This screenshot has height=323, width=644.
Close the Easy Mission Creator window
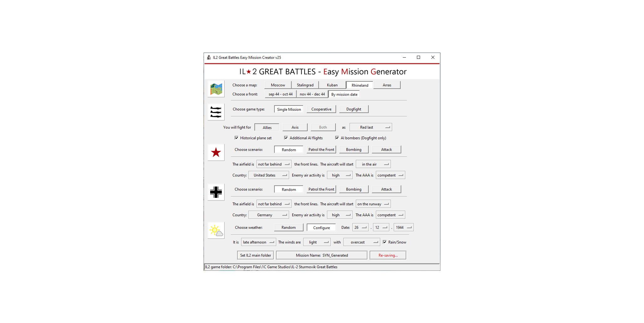click(433, 58)
